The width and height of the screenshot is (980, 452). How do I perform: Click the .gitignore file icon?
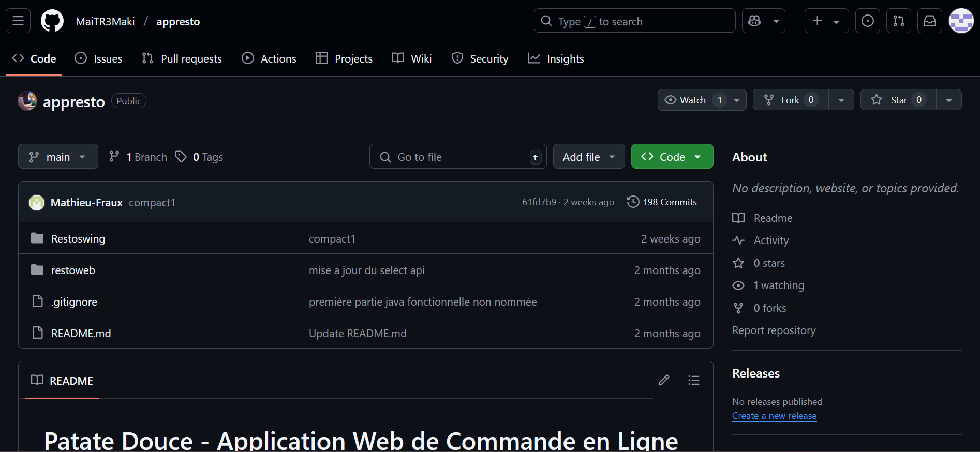(x=37, y=301)
